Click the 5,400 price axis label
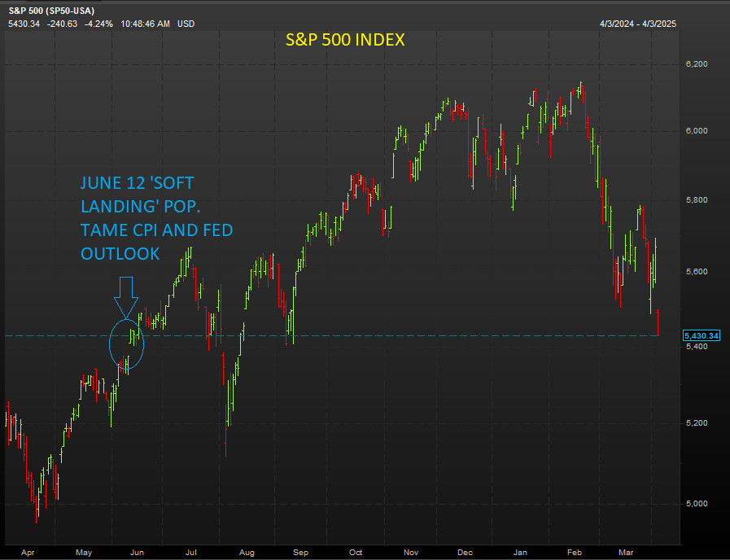This screenshot has height=560, width=730. pos(697,346)
